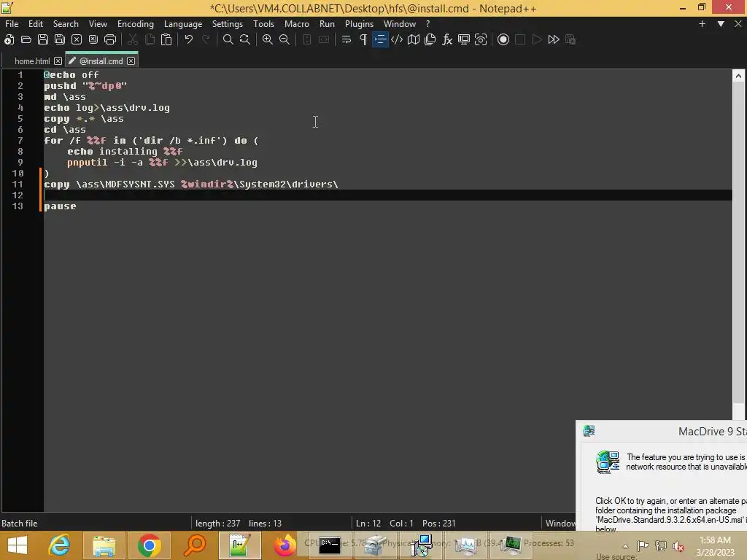
Task: Click the user-defined language code icon
Action: pos(397,39)
